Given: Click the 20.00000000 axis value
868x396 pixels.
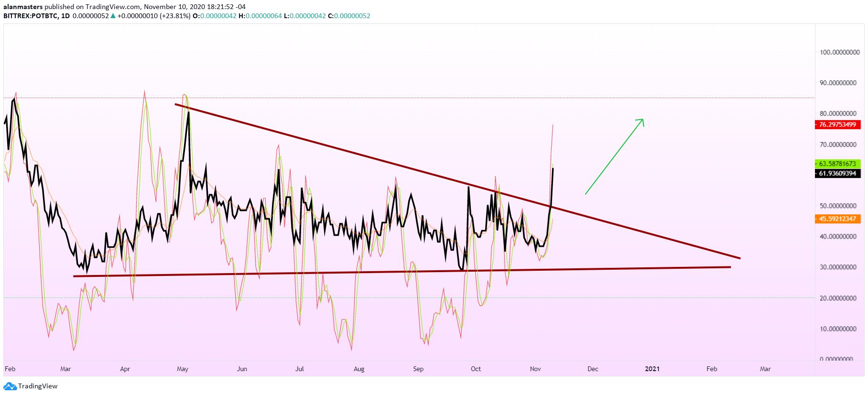Looking at the screenshot, I should tap(838, 298).
